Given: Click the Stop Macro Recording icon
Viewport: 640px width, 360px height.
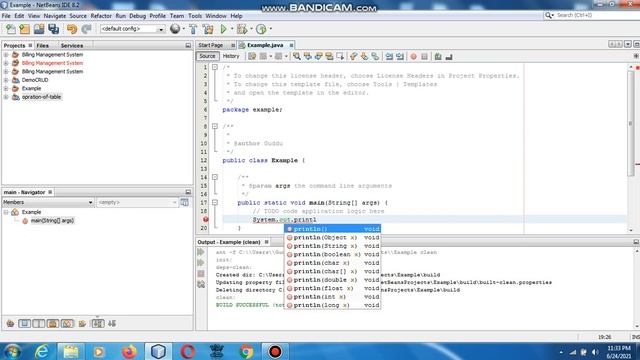Looking at the screenshot, I should tap(424, 56).
